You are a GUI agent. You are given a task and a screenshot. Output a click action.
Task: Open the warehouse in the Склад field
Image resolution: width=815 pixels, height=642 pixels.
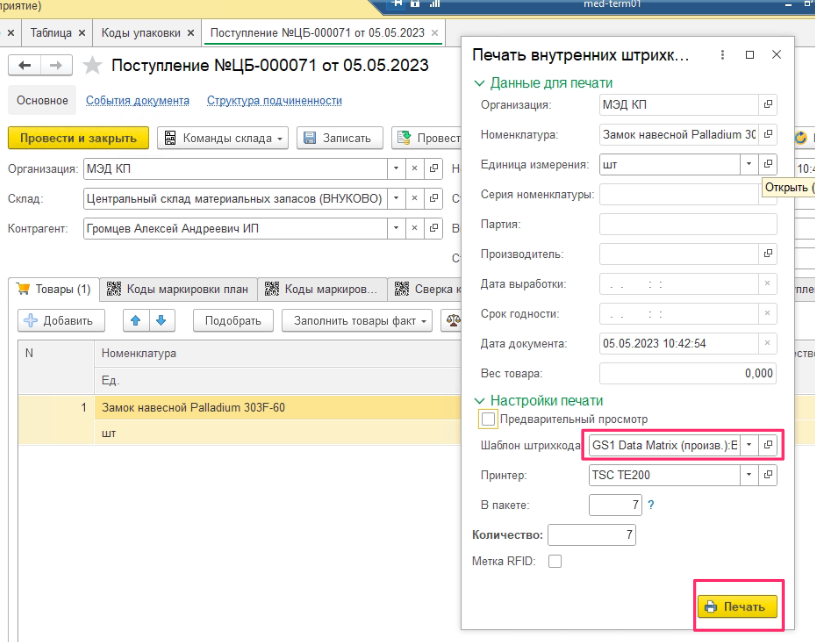[433, 199]
